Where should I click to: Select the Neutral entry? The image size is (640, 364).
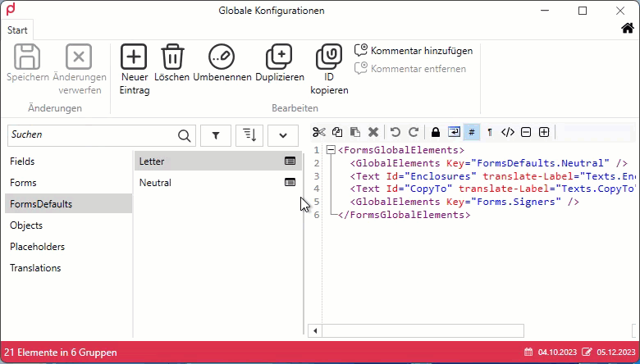tap(218, 183)
